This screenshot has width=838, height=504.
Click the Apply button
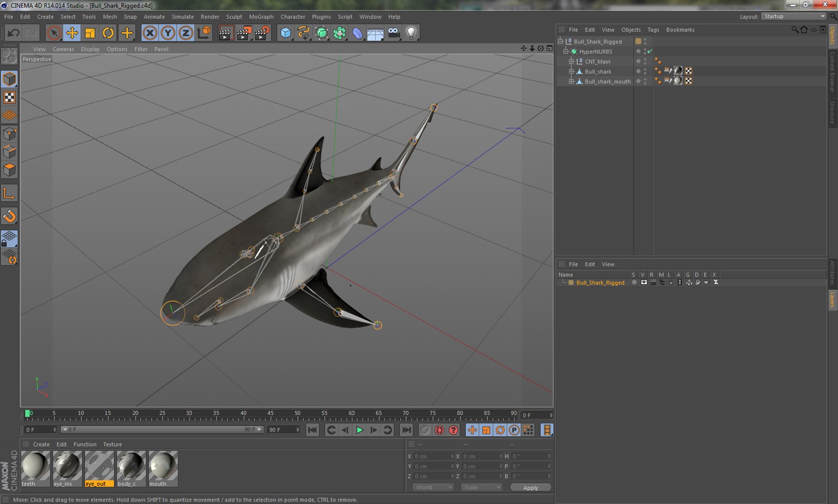[531, 488]
